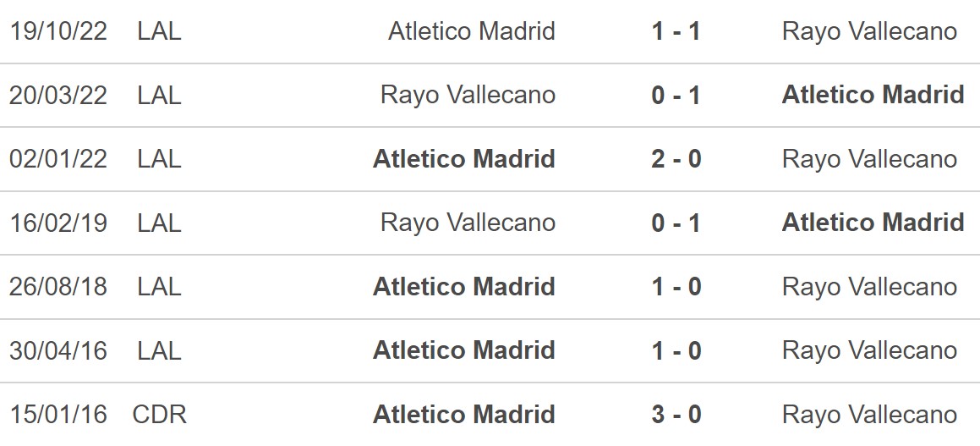Viewport: 980px width, 446px height.
Task: Open the 20/03/22 match score 0 - 1
Action: pos(676,95)
